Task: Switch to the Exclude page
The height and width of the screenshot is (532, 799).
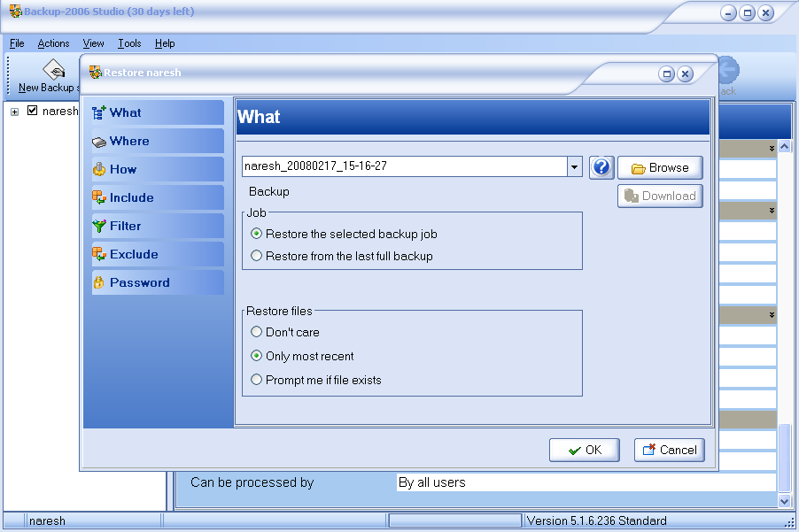Action: tap(158, 254)
